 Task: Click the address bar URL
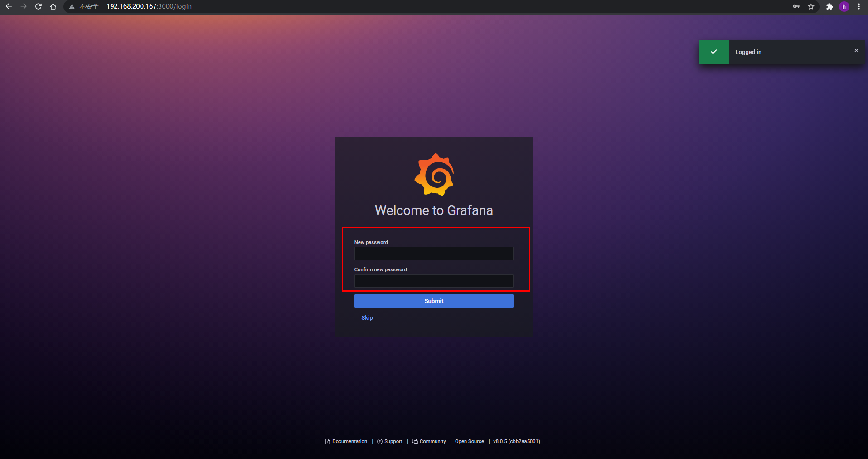(x=149, y=6)
